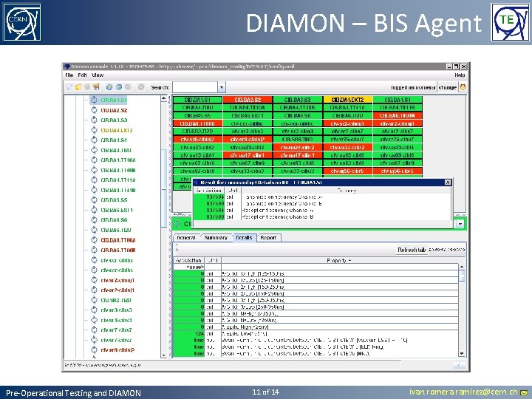Switch to the Summary tab
532x399 pixels.
pos(216,237)
